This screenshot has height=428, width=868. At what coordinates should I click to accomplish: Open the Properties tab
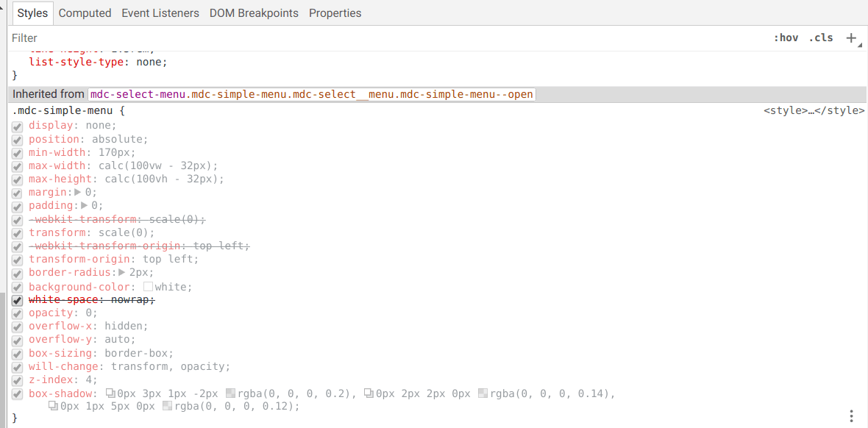pos(335,13)
